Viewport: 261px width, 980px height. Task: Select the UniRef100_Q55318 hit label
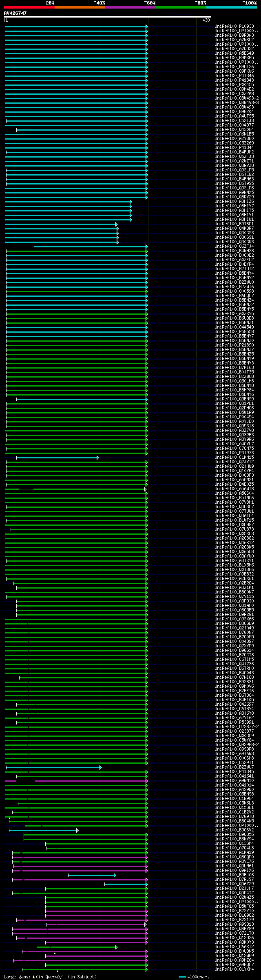click(234, 426)
